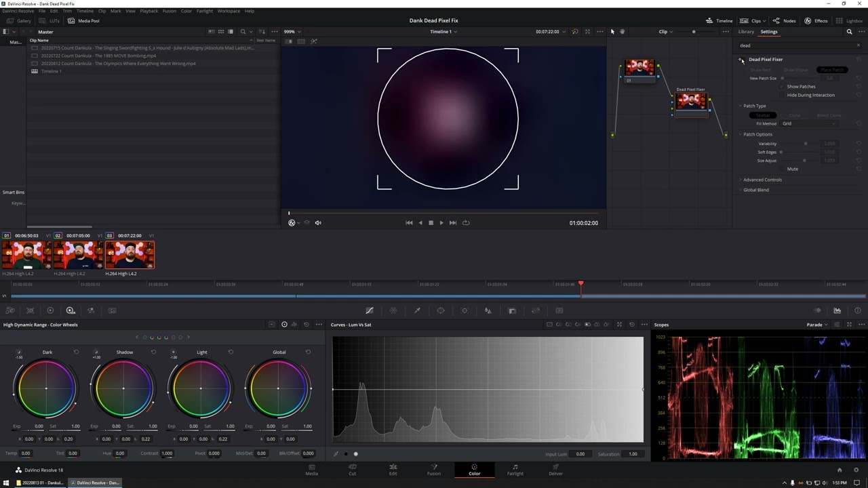This screenshot has width=868, height=488.
Task: Open the Lightbox view button
Action: (x=849, y=21)
